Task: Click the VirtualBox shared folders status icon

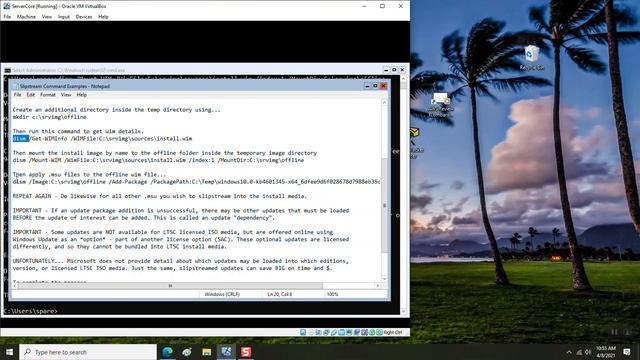Action: pyautogui.click(x=341, y=332)
